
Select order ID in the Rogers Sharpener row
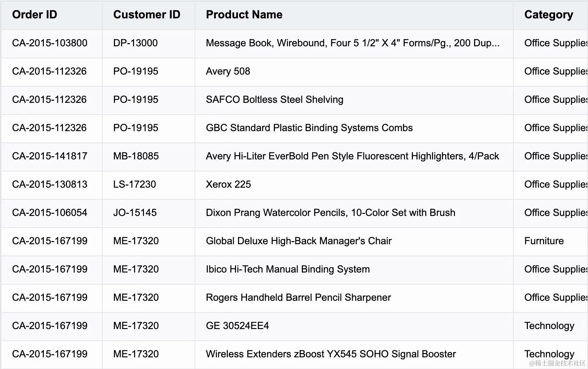(52, 298)
